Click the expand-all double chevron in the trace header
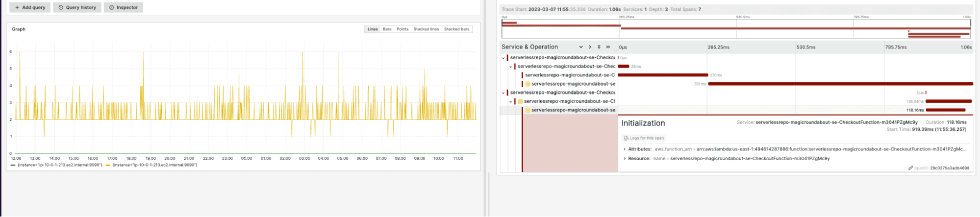980x217 pixels. pos(599,47)
